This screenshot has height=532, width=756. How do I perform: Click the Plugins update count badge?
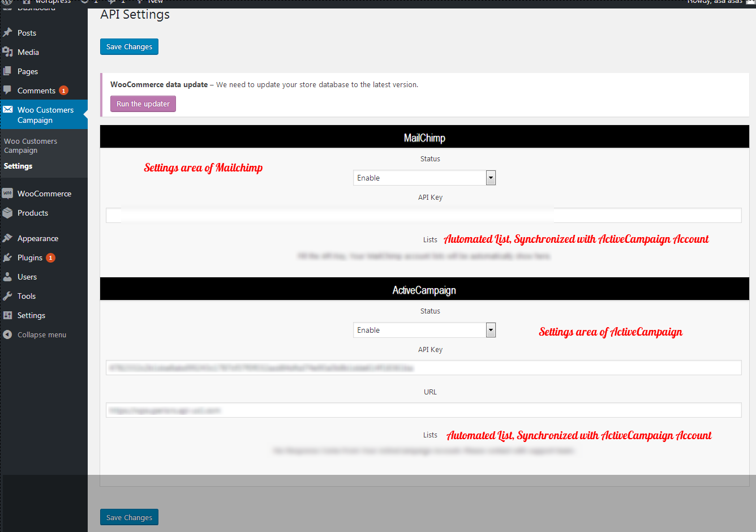click(51, 258)
